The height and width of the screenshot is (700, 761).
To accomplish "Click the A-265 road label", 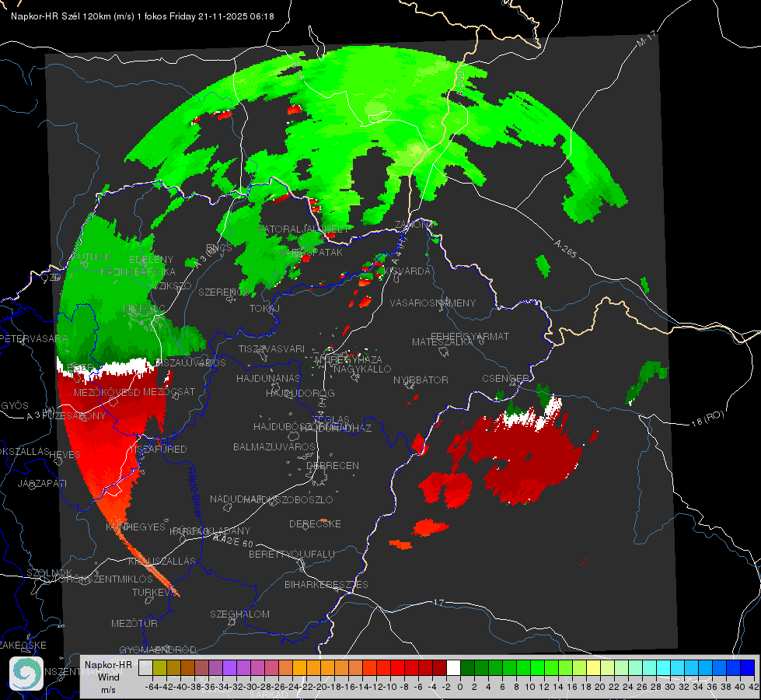I will (565, 248).
